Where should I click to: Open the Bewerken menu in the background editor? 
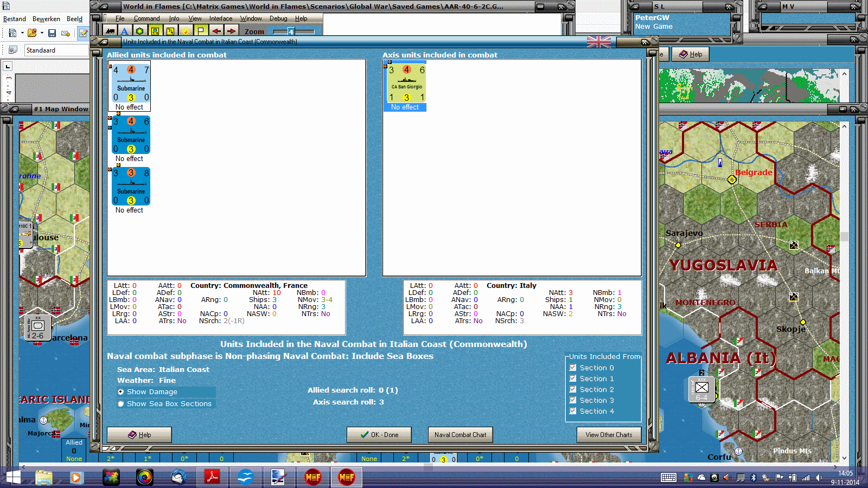(x=46, y=19)
